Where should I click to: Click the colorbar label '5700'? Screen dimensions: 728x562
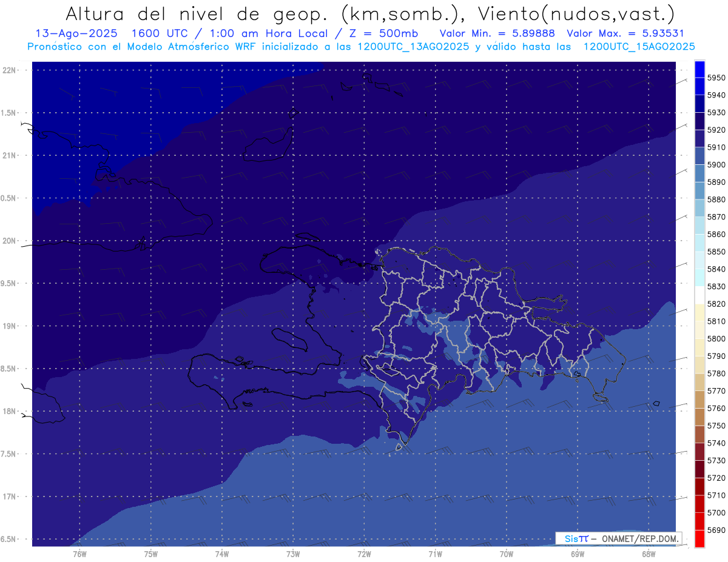click(716, 512)
